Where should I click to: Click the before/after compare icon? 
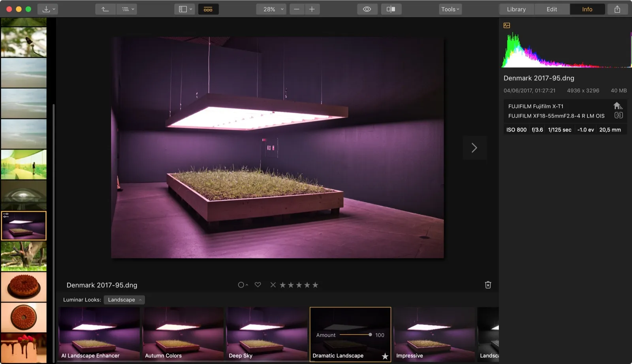[x=391, y=9]
